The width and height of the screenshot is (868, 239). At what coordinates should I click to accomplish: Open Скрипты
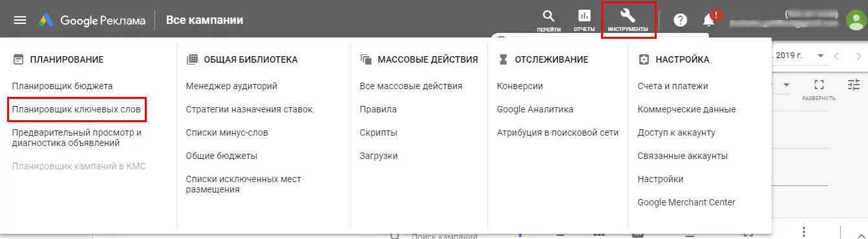[378, 132]
